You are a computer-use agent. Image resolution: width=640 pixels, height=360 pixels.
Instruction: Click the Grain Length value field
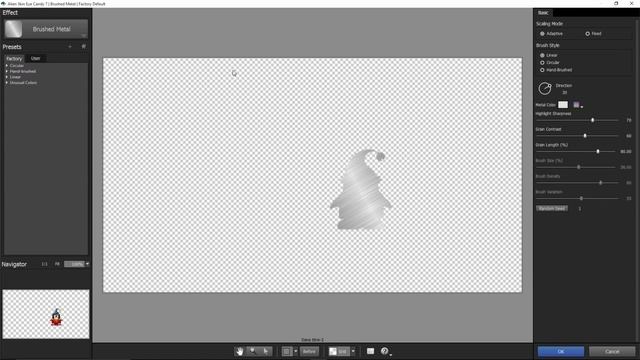point(626,151)
